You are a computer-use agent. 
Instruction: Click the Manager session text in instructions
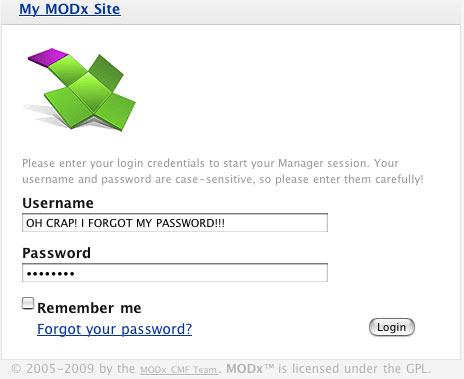pos(323,163)
